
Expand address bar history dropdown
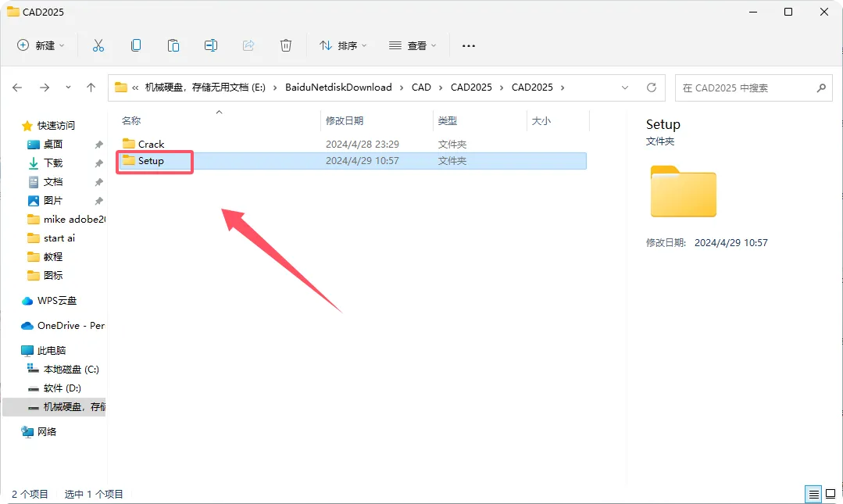[x=625, y=88]
